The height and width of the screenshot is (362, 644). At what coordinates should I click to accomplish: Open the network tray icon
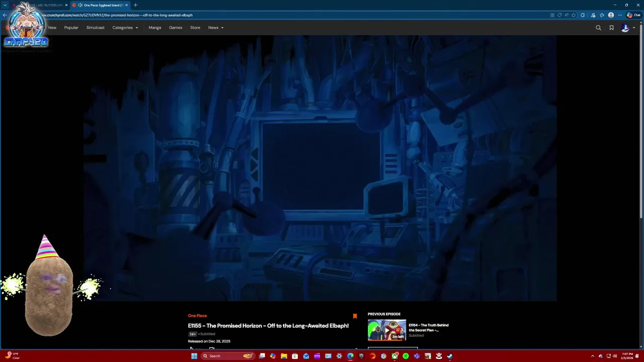pos(608,356)
